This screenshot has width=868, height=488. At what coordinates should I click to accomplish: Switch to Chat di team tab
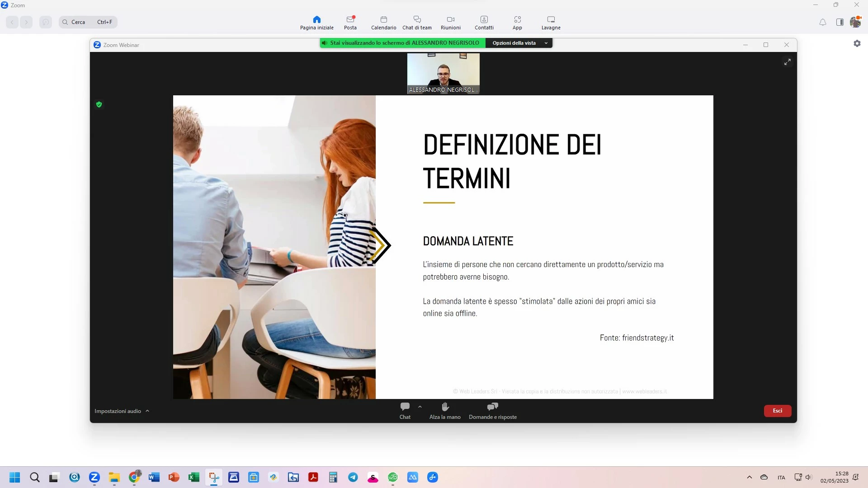(x=417, y=23)
